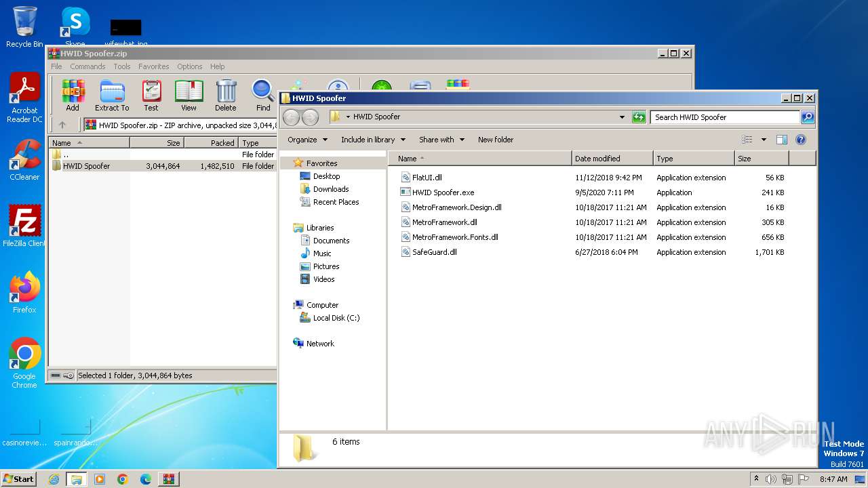Click the refresh button beside address bar
The image size is (868, 488).
pos(639,117)
